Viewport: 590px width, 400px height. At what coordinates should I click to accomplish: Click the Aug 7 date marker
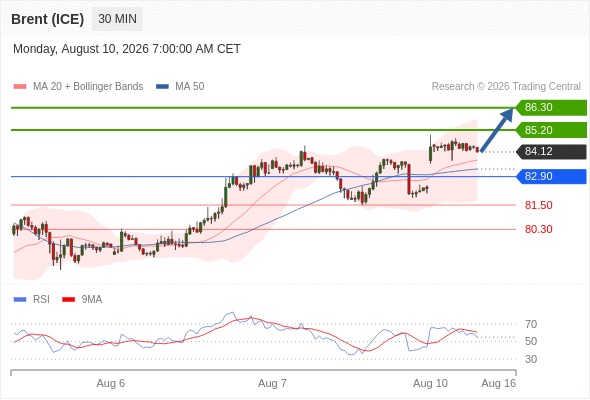click(272, 383)
